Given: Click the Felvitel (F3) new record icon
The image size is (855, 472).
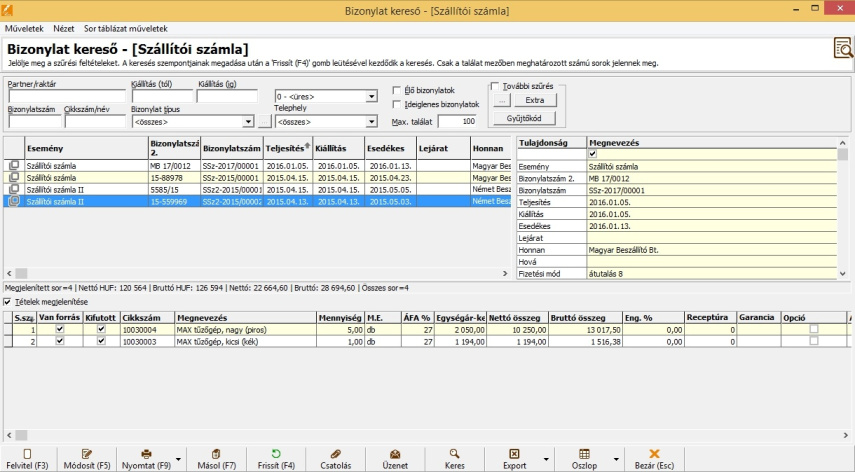Looking at the screenshot, I should tap(27, 453).
